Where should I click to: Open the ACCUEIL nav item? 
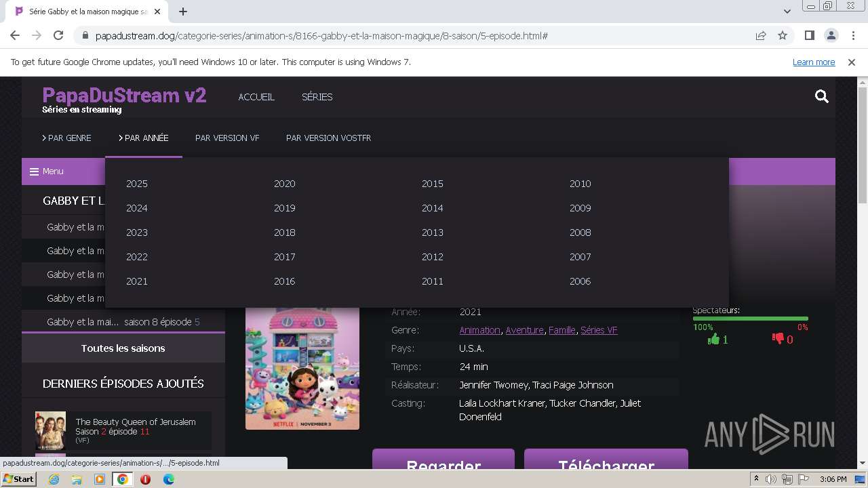click(x=256, y=97)
